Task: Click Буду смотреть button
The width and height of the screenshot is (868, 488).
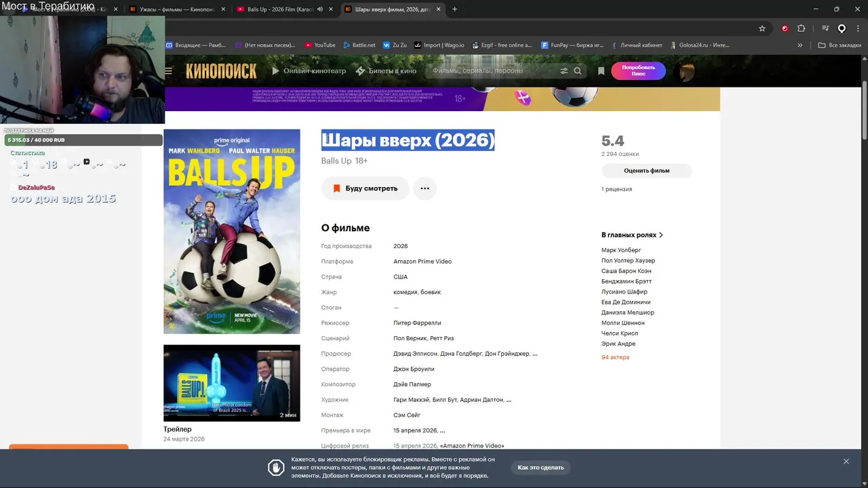Action: coord(365,188)
